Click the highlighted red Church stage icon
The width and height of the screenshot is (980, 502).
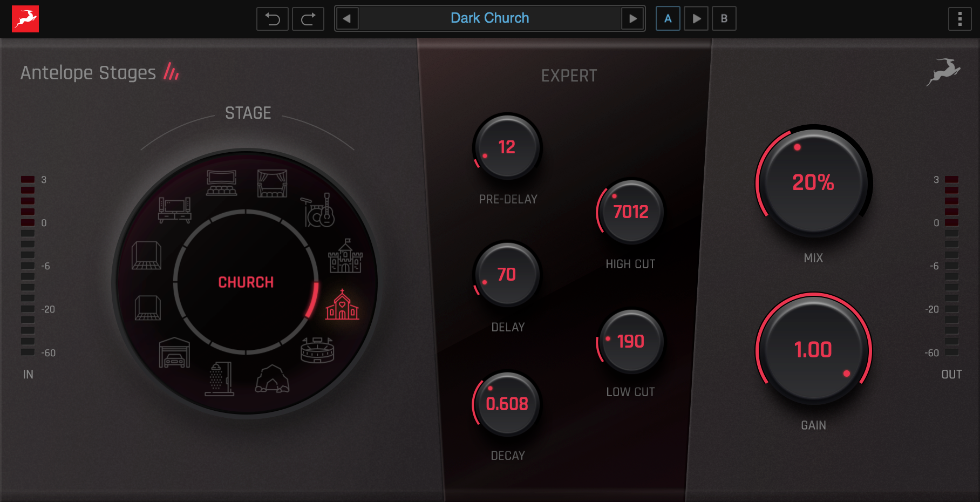[342, 306]
